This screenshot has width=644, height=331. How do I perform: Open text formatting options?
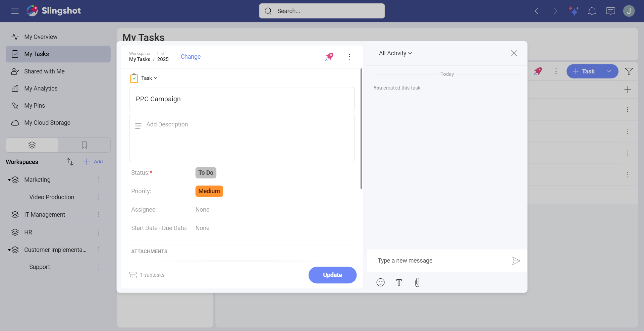point(399,282)
